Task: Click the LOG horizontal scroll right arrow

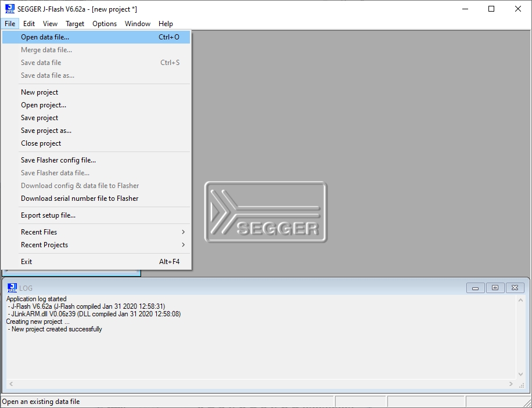Action: (511, 384)
